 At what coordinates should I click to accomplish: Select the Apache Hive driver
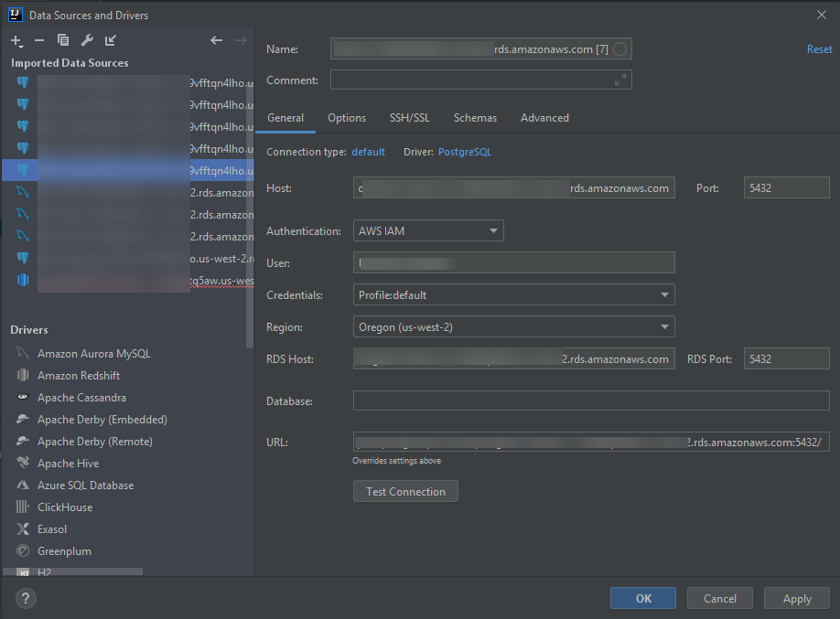coord(70,463)
